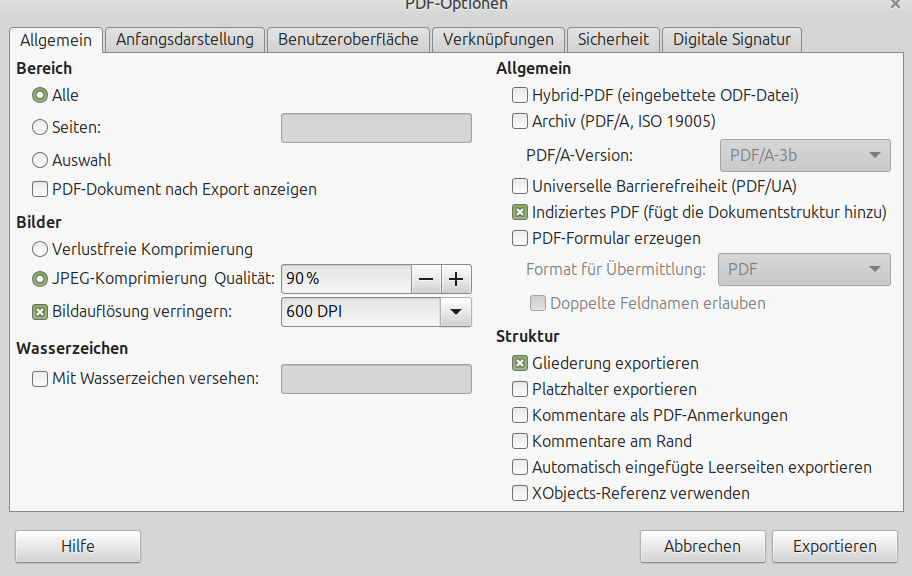
Task: Choose Verlustfreie Komprimierung option
Action: point(40,249)
